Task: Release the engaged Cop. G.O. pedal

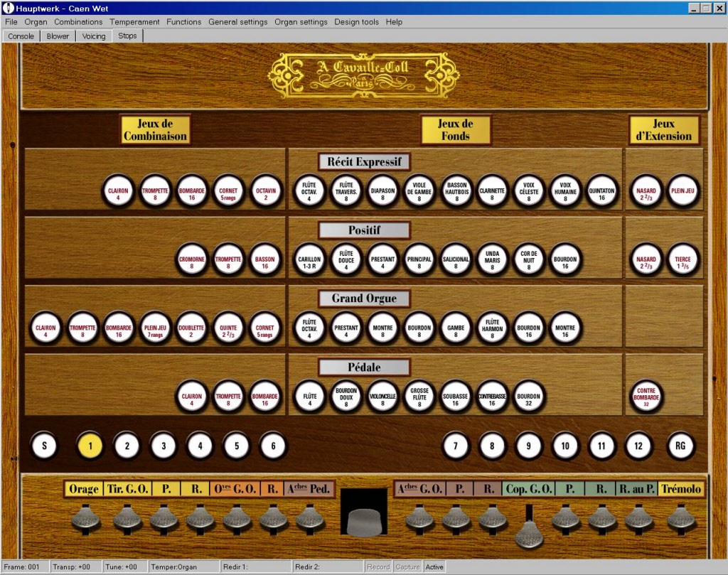Action: [529, 534]
